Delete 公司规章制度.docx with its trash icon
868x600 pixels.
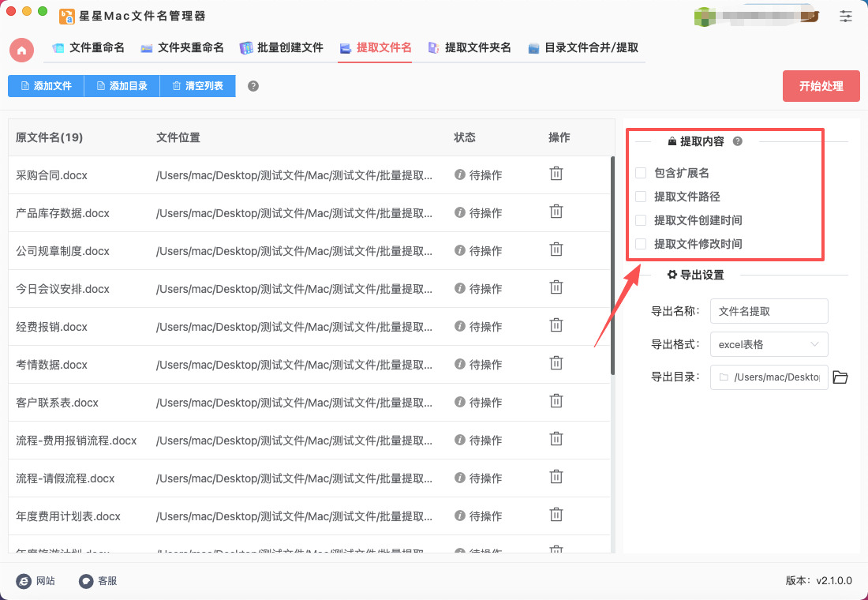point(556,249)
